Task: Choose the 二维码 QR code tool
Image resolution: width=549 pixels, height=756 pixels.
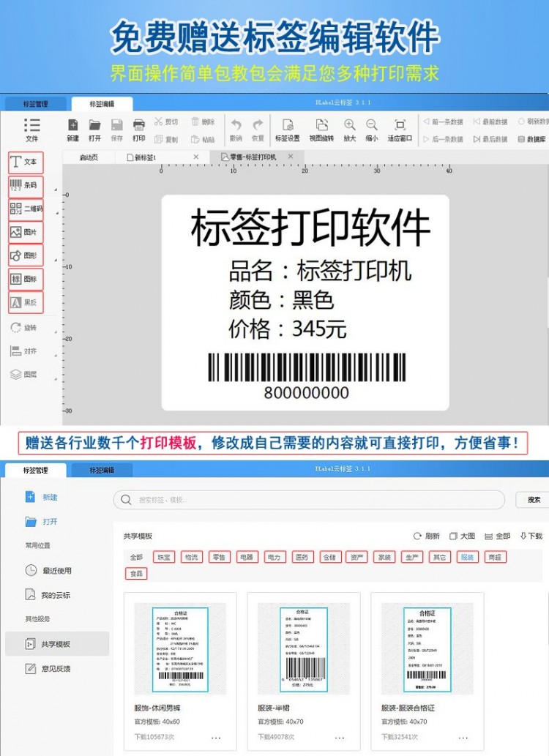Action: (x=25, y=210)
